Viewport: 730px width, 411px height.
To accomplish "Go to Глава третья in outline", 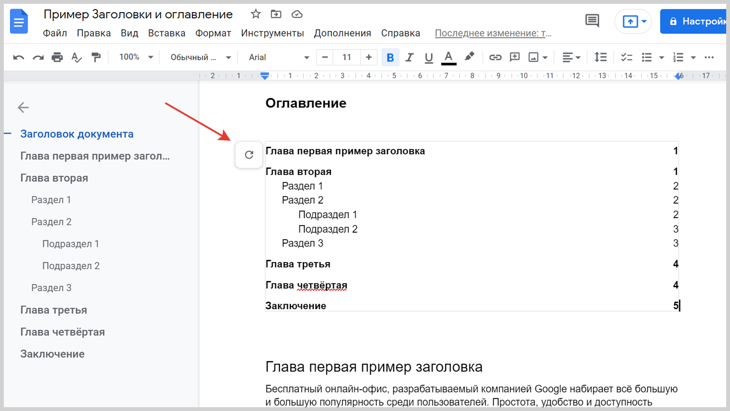I will pyautogui.click(x=54, y=310).
